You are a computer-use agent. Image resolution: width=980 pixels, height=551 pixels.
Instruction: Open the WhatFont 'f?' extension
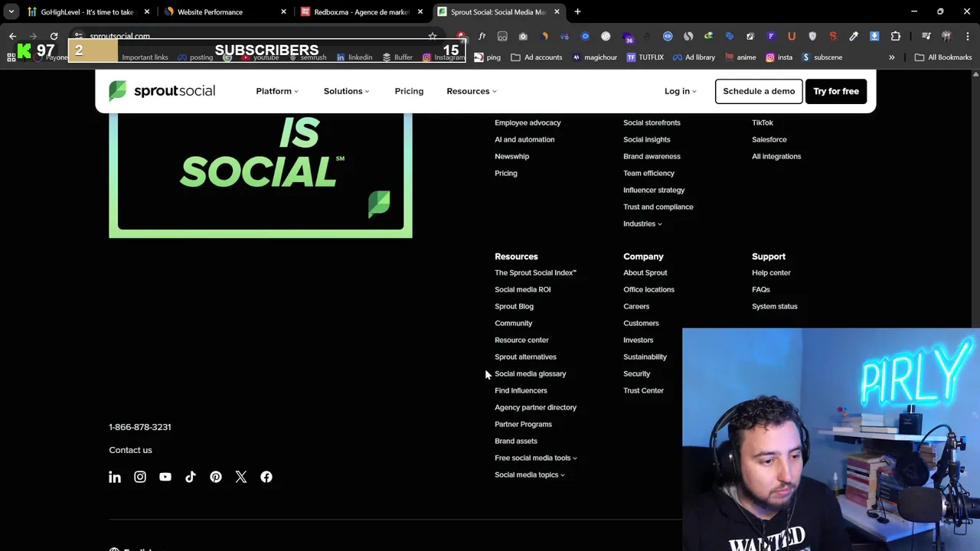click(x=482, y=36)
